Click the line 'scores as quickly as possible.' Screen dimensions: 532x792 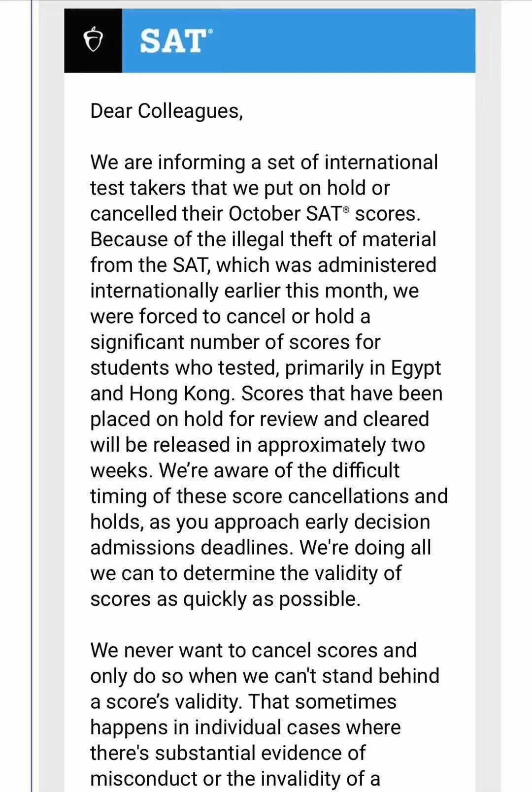(226, 599)
